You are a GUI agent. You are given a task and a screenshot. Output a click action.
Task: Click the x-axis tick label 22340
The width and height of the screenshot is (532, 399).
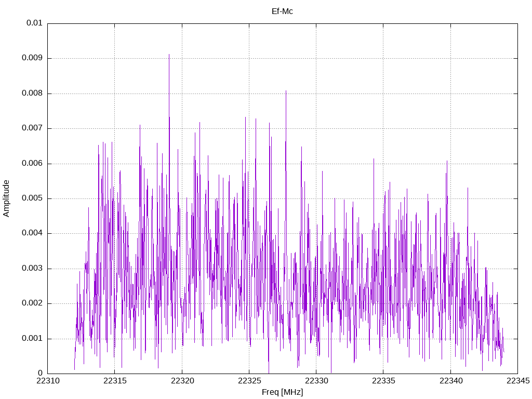coord(451,381)
